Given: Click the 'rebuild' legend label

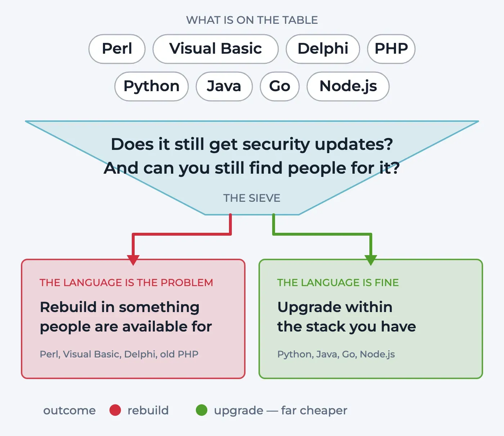Looking at the screenshot, I should 148,410.
